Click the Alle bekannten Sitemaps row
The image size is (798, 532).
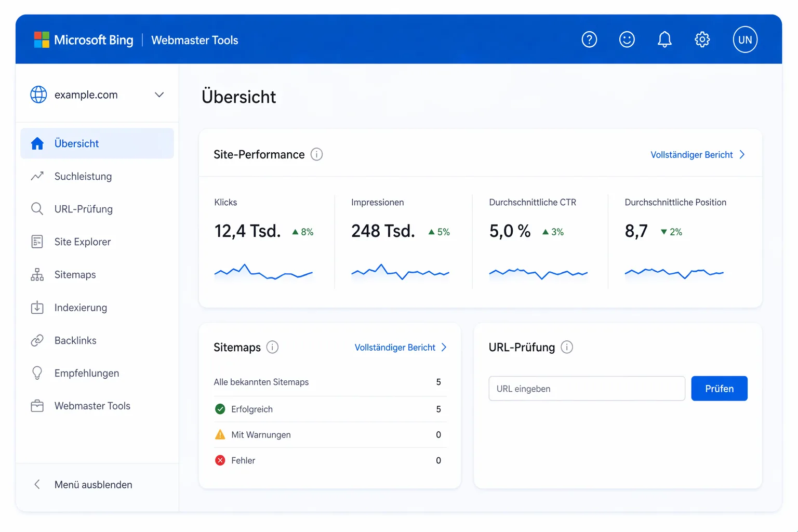coord(330,382)
